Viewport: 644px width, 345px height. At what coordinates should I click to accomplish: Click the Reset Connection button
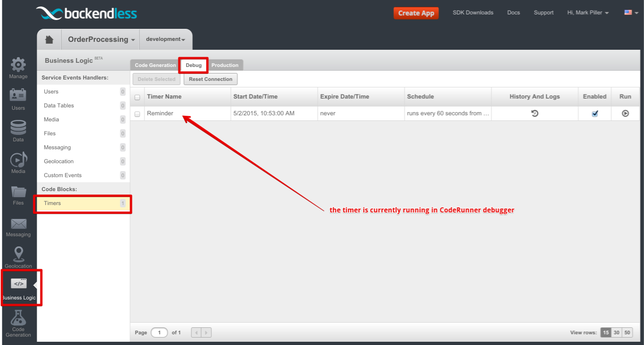(211, 79)
